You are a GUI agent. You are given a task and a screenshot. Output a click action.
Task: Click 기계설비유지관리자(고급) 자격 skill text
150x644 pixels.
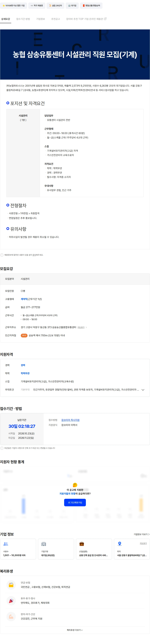[62, 151]
